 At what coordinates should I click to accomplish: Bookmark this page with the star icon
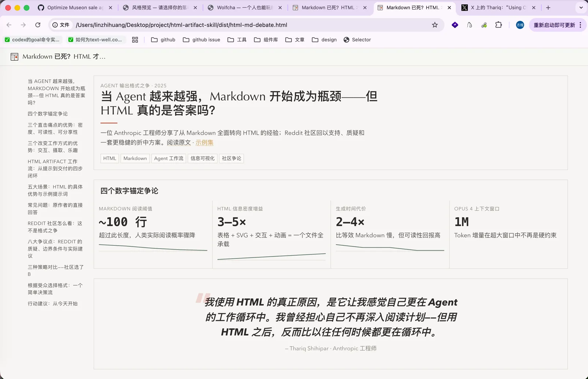[435, 25]
